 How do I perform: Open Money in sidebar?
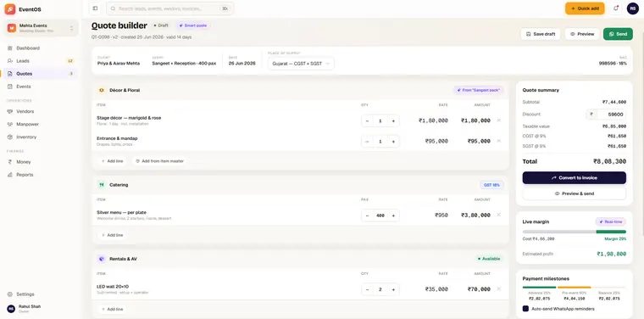point(42,162)
